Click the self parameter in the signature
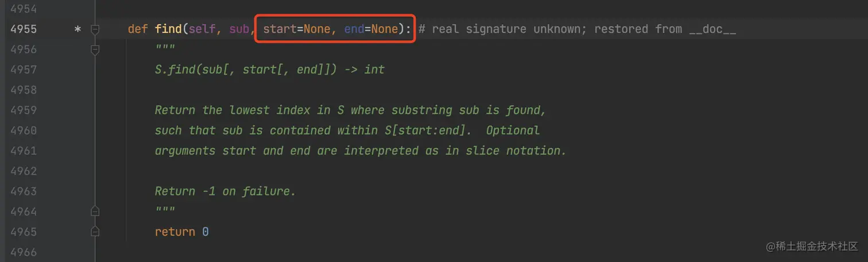 click(202, 29)
